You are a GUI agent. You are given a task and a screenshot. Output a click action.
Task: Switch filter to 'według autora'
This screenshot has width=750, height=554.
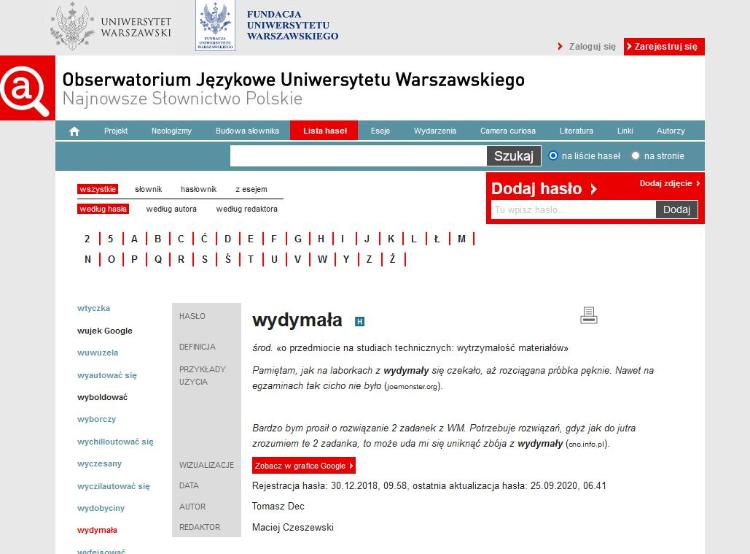click(x=171, y=209)
